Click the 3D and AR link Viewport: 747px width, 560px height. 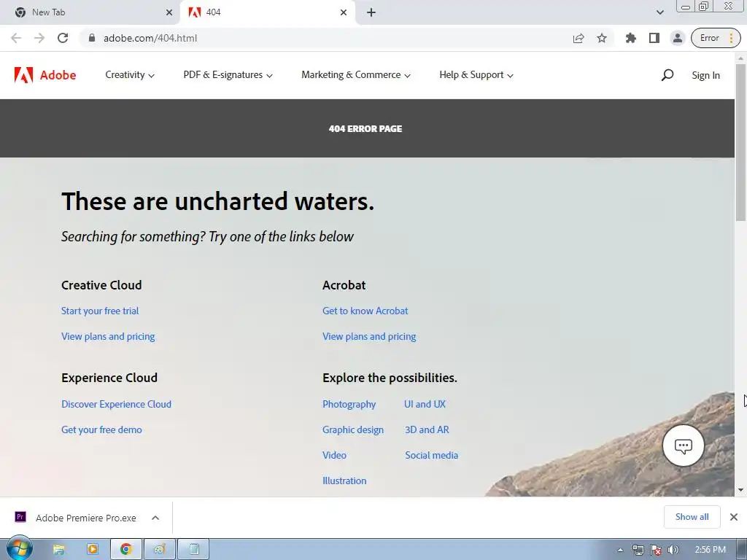point(427,430)
